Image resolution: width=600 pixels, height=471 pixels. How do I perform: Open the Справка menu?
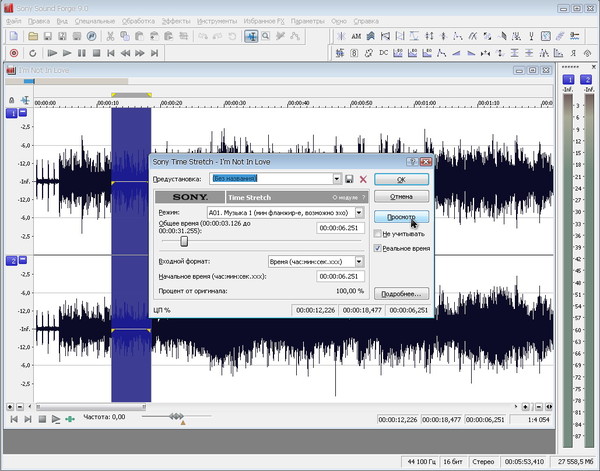point(366,21)
